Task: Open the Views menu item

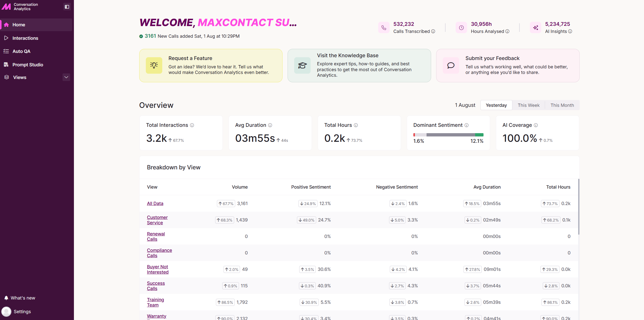Action: pos(19,77)
